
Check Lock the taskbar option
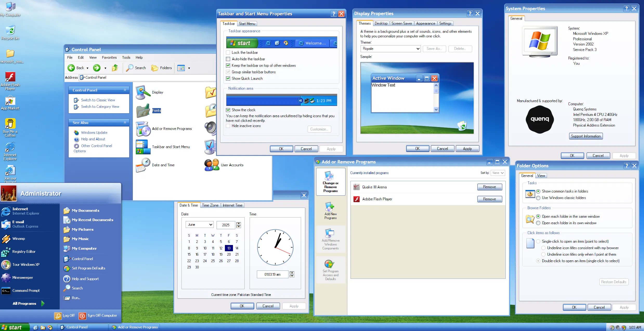click(228, 52)
